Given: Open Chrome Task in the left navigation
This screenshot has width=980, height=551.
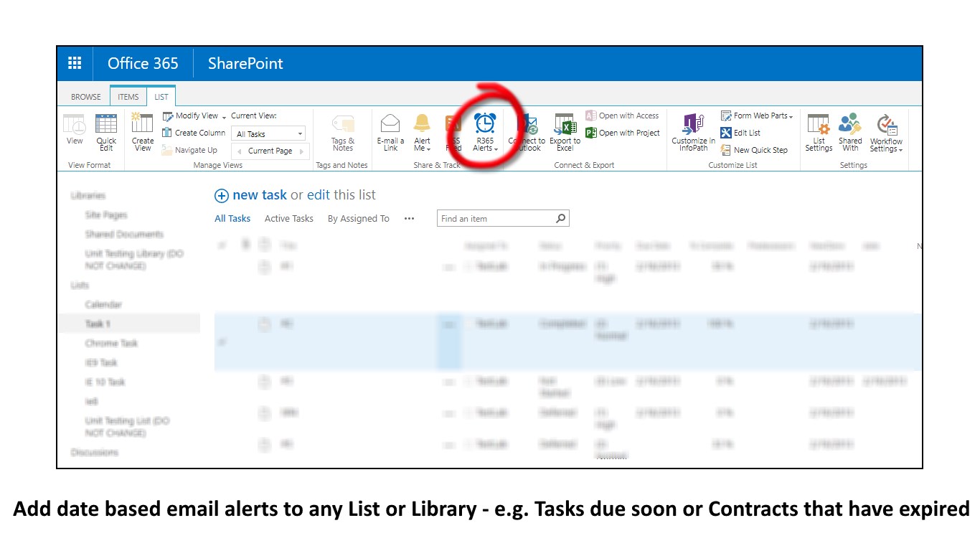Looking at the screenshot, I should pyautogui.click(x=111, y=344).
